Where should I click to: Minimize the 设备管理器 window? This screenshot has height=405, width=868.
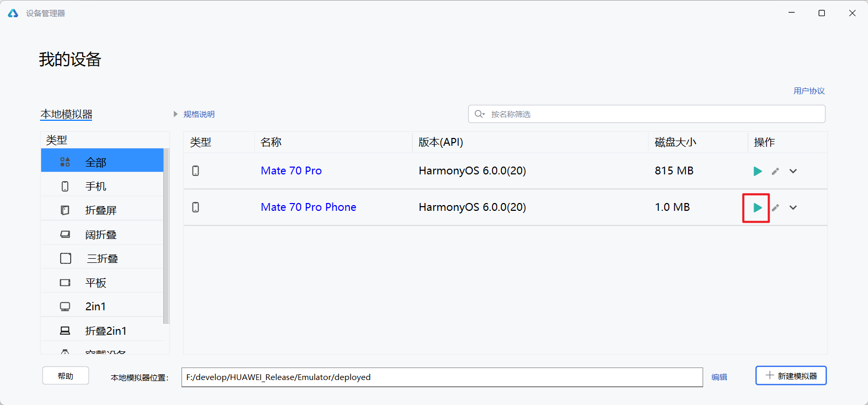792,13
